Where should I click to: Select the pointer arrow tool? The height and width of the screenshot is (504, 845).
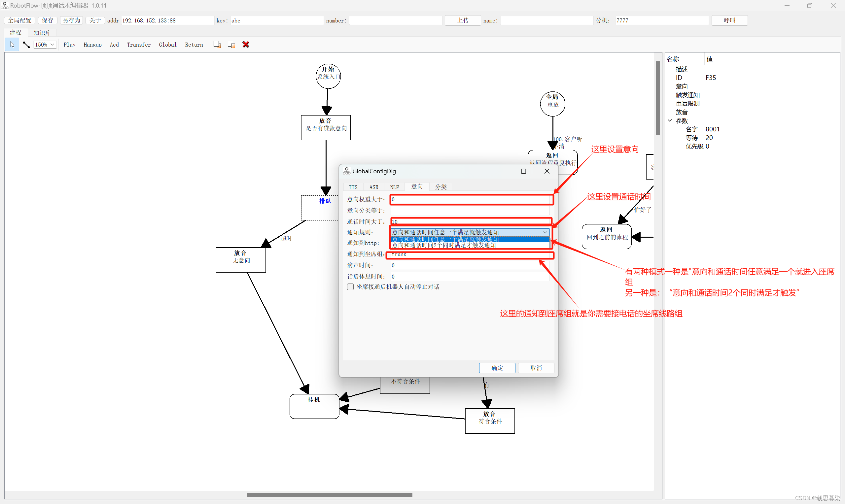click(12, 45)
